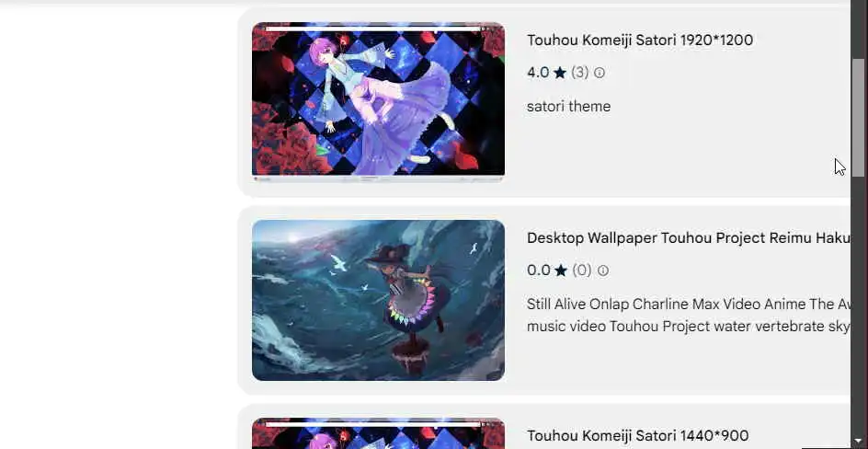The image size is (868, 449).
Task: Click the info icon beside the (0) rating count
Action: (603, 271)
